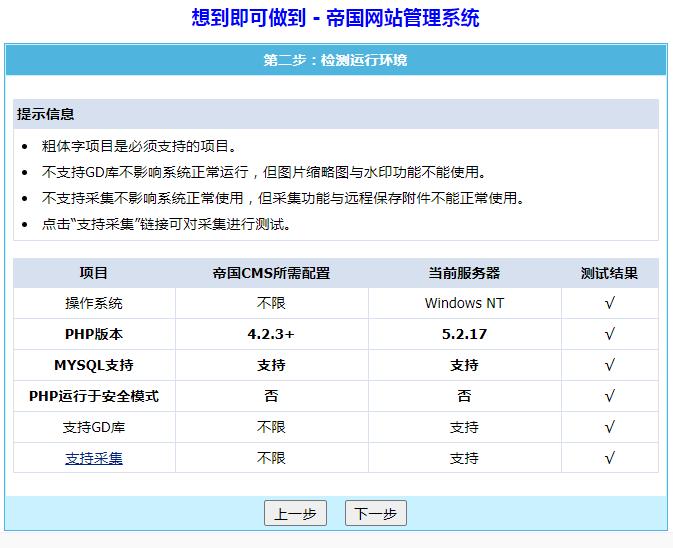Click the check mark in 操作系统 row
This screenshot has height=548, width=673.
[609, 303]
